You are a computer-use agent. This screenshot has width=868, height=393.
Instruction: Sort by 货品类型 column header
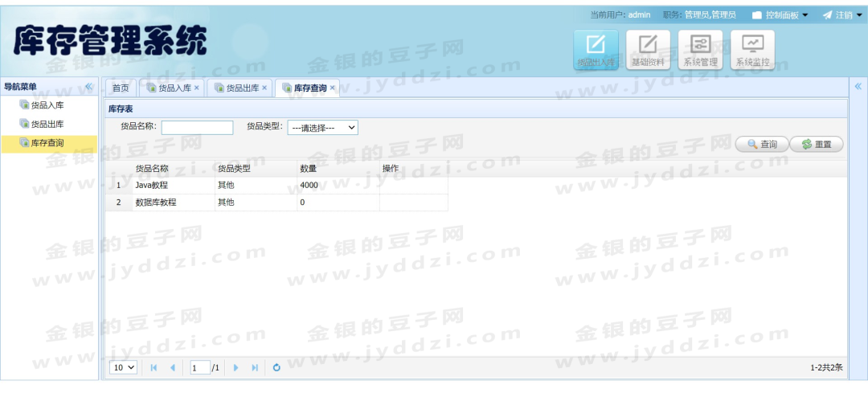[256, 169]
